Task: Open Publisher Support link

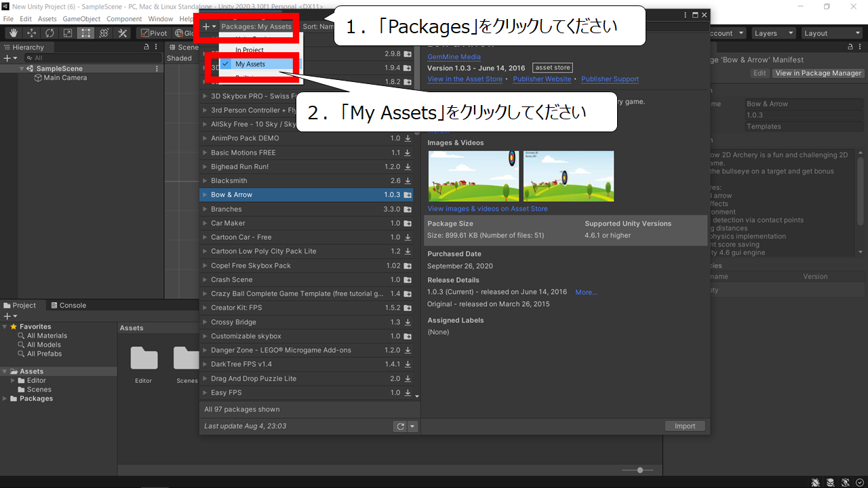Action: pos(610,79)
